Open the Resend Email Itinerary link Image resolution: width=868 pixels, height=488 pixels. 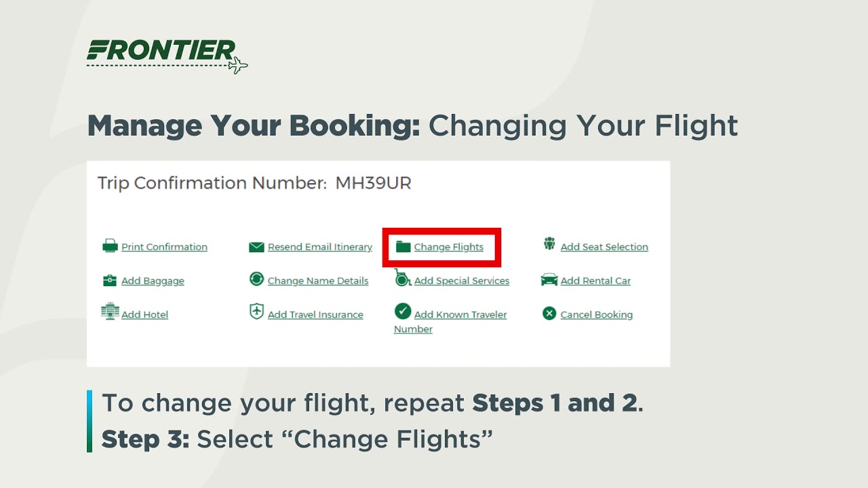coord(320,247)
